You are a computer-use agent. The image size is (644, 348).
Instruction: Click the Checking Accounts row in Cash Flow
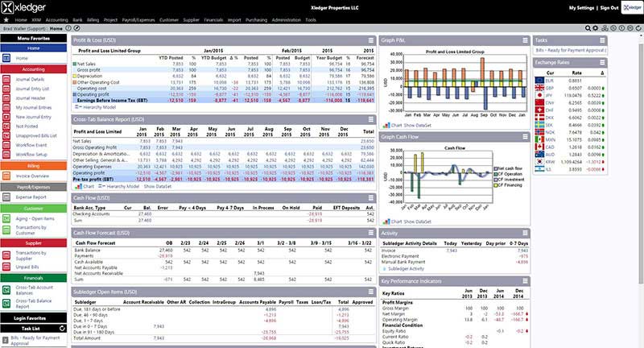[224, 214]
